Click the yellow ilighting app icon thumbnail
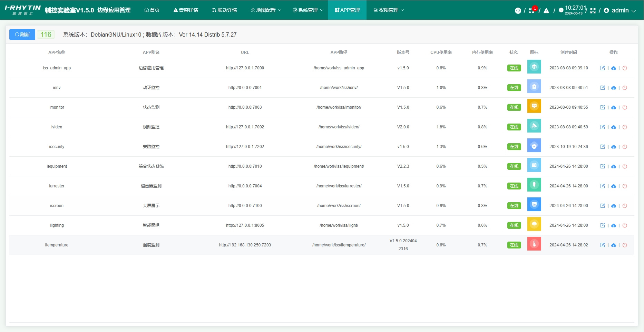Image resolution: width=644 pixels, height=332 pixels. point(534,224)
